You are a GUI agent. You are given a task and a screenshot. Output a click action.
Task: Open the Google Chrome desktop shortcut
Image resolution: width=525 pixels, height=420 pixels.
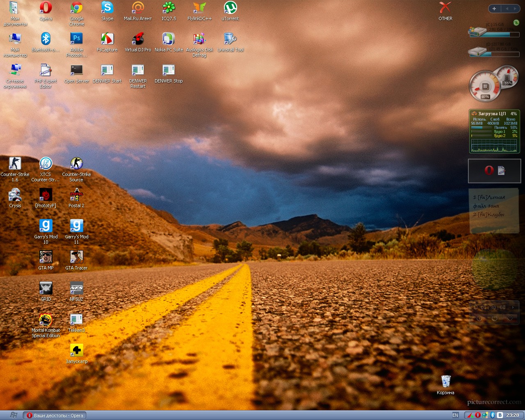(76, 8)
